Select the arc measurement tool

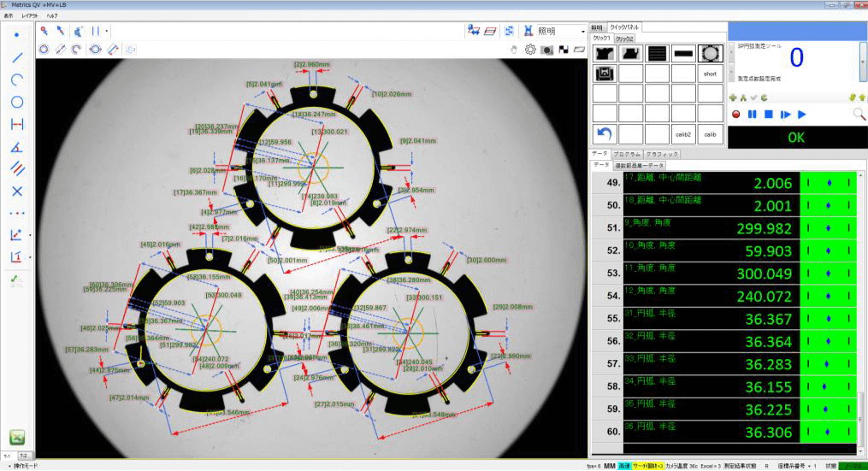click(16, 79)
